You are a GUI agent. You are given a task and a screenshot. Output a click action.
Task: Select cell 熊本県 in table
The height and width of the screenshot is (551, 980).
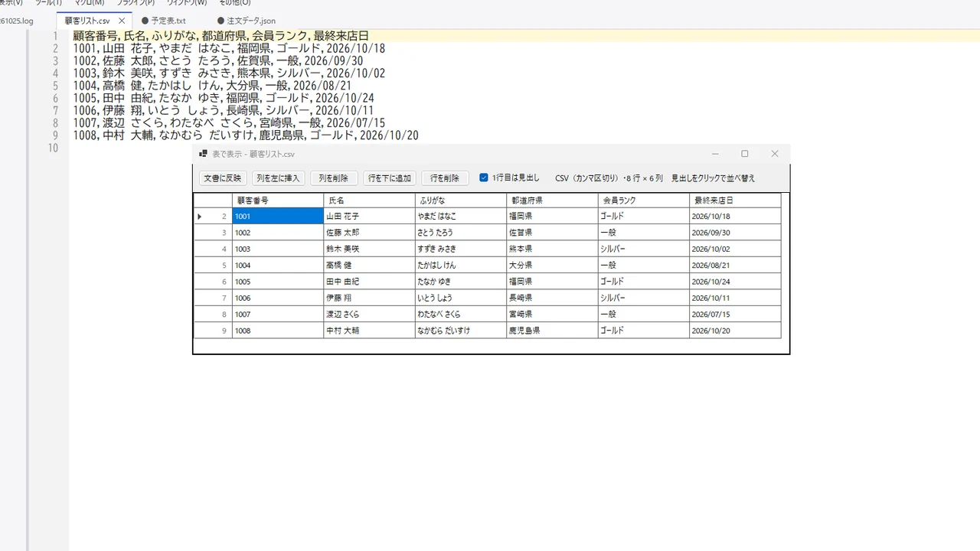(552, 249)
